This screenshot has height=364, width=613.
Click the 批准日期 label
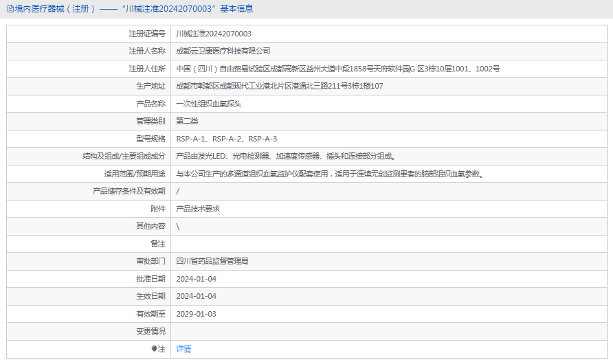(x=151, y=279)
